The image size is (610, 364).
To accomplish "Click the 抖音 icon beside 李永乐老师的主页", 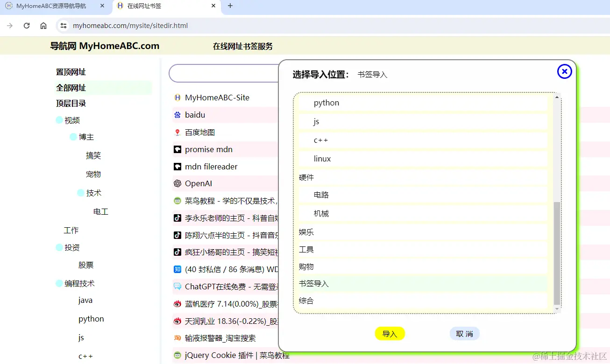I will tap(177, 217).
